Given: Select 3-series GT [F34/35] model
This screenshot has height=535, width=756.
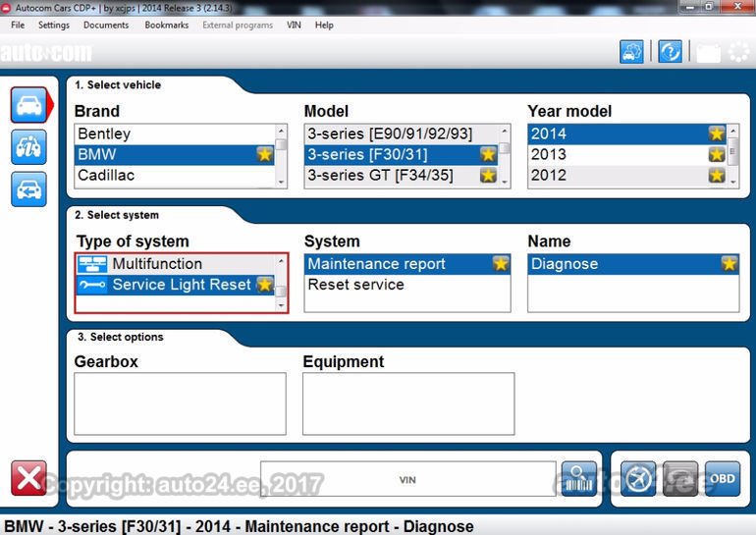Looking at the screenshot, I should point(402,175).
